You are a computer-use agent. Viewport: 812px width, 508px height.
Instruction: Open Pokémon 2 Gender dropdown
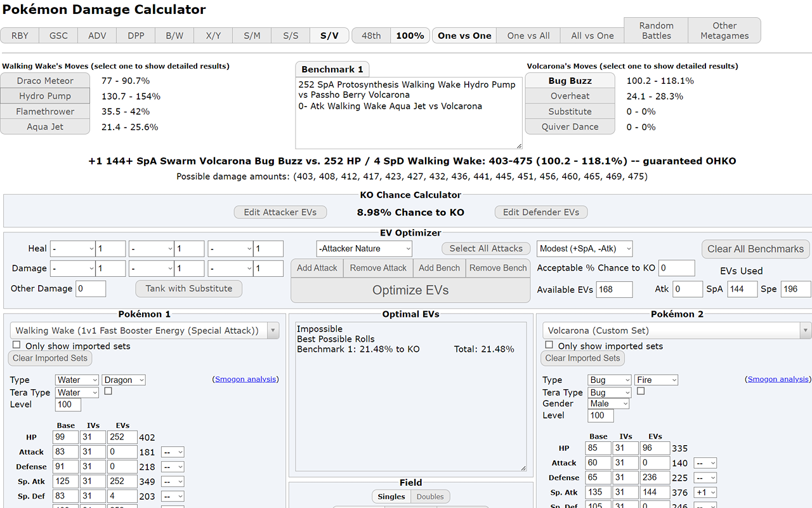pyautogui.click(x=608, y=403)
